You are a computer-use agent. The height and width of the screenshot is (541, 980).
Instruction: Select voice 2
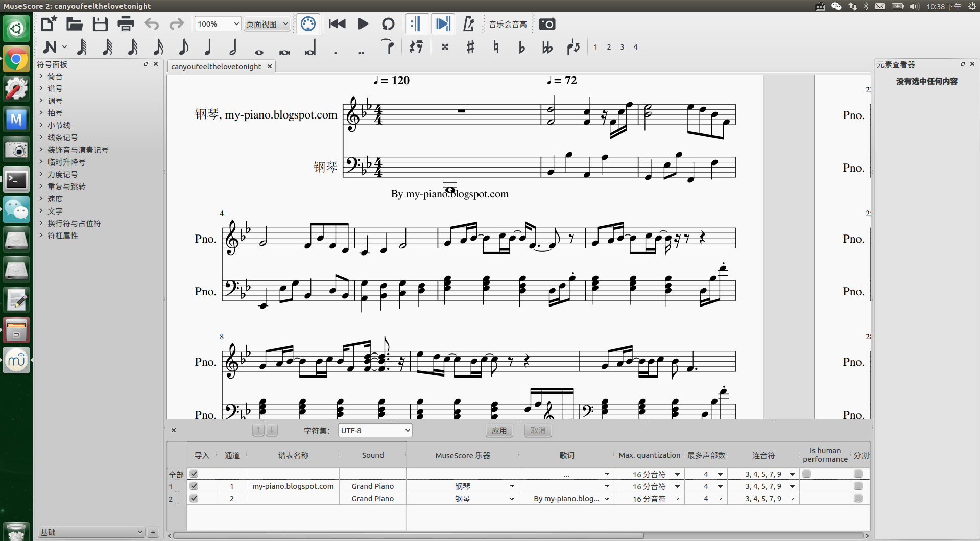point(609,47)
